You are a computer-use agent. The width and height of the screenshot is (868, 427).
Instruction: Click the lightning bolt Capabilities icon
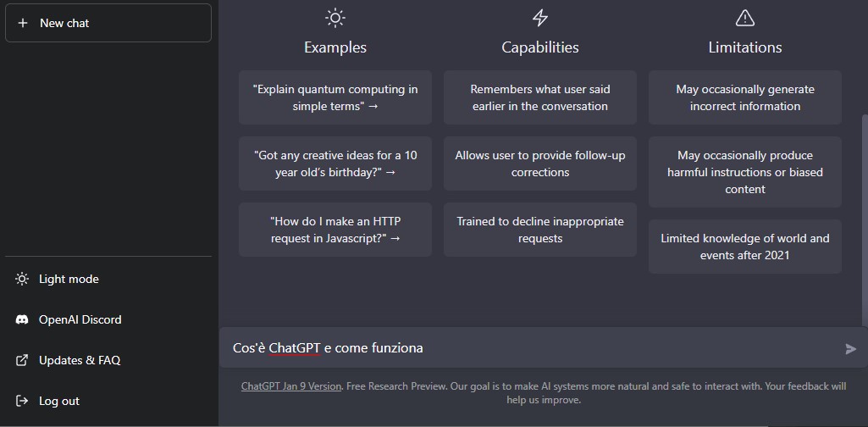(540, 18)
